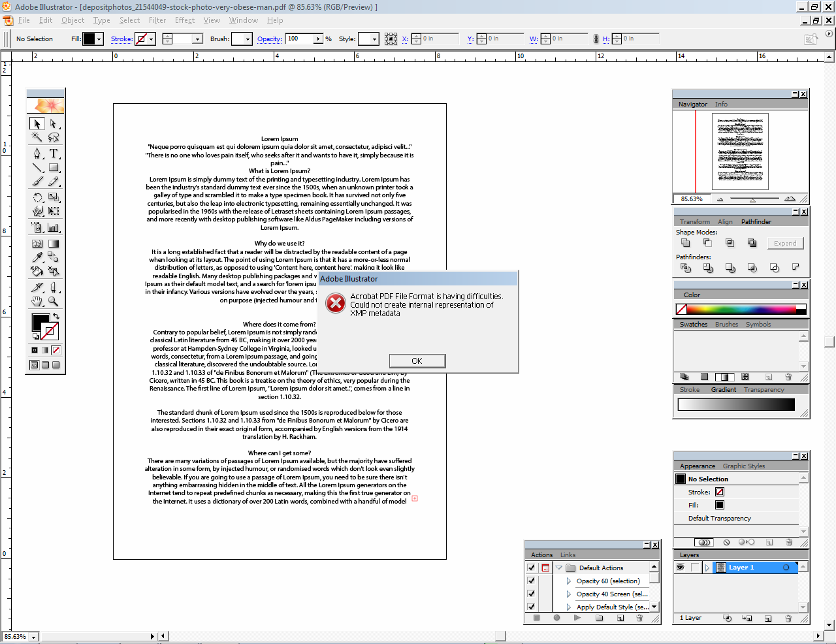836x644 pixels.
Task: Select the Type tool
Action: coord(54,153)
